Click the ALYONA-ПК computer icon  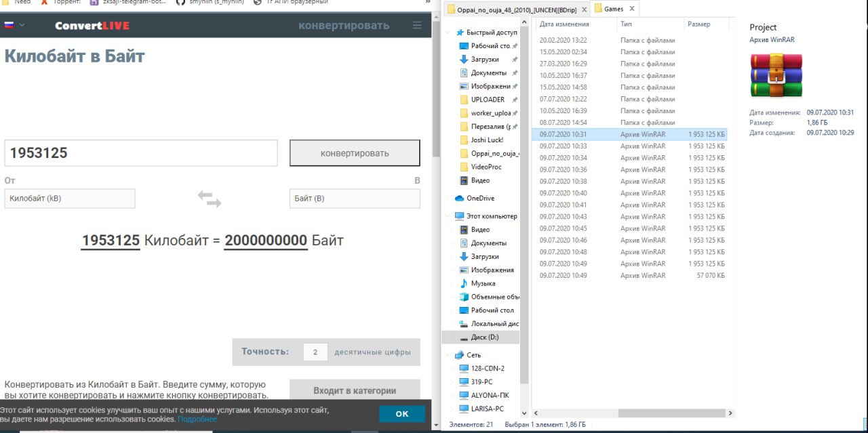[x=464, y=395]
